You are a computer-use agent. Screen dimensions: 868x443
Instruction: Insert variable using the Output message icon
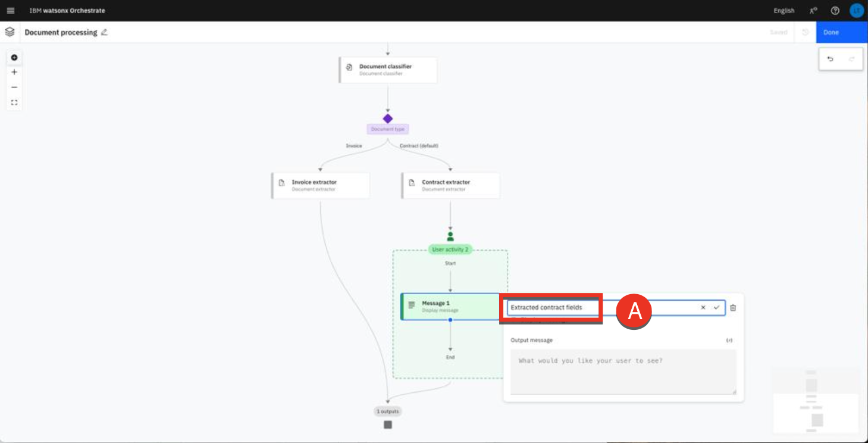729,340
